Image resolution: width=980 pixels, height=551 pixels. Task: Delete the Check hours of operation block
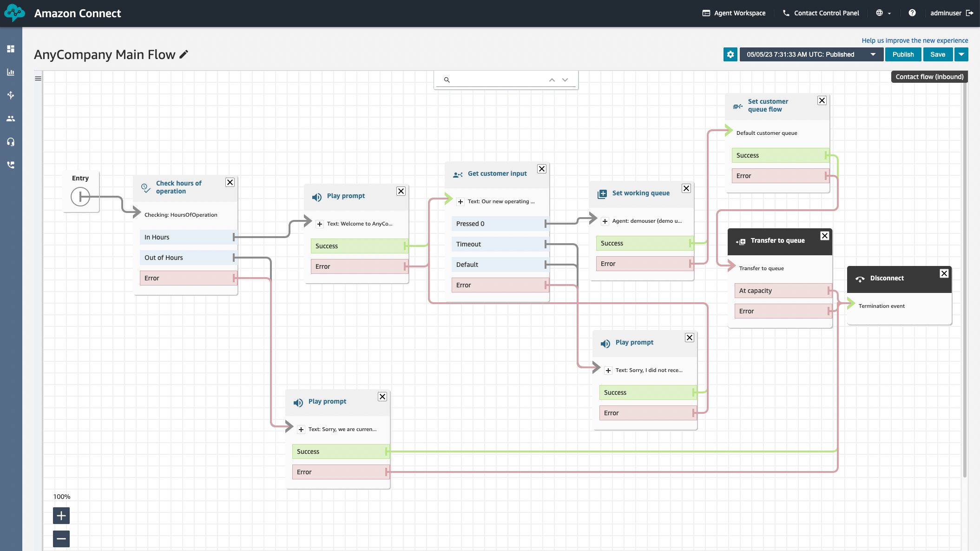coord(230,182)
